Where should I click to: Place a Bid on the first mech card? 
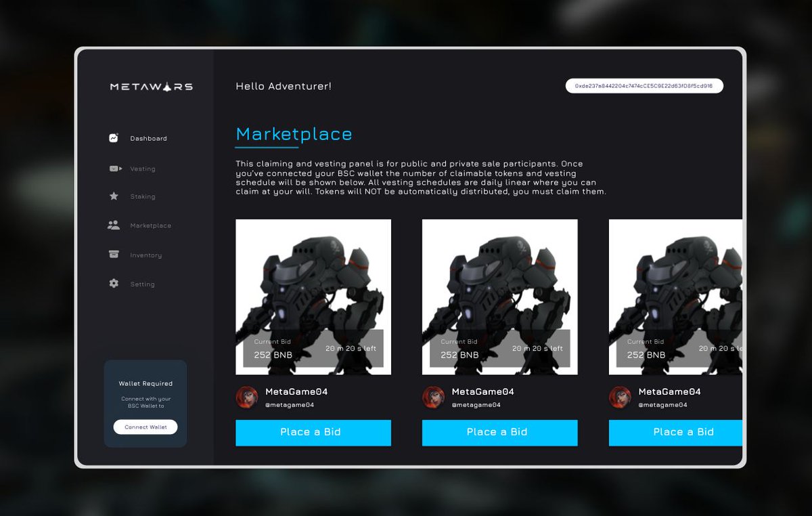pos(313,433)
